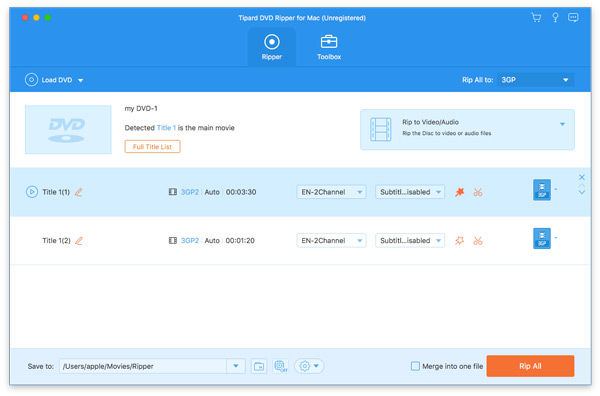Click the shopping cart purchase icon
The height and width of the screenshot is (396, 600).
click(x=536, y=18)
